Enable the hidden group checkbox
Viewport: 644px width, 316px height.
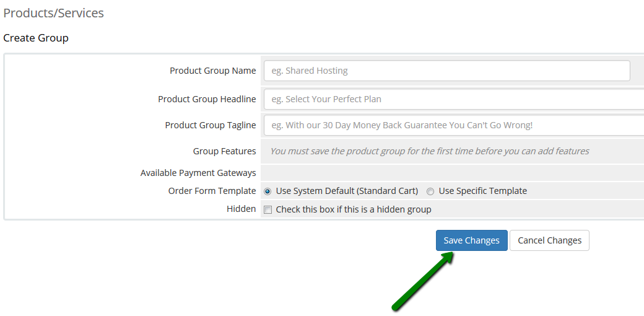[268, 209]
